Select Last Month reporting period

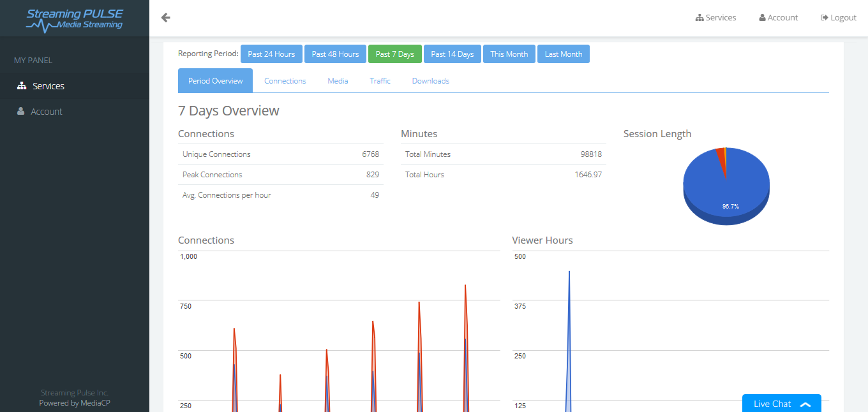[x=564, y=54]
